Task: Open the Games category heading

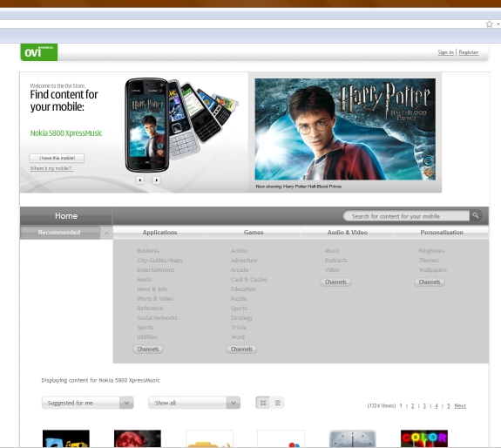Action: click(x=254, y=233)
